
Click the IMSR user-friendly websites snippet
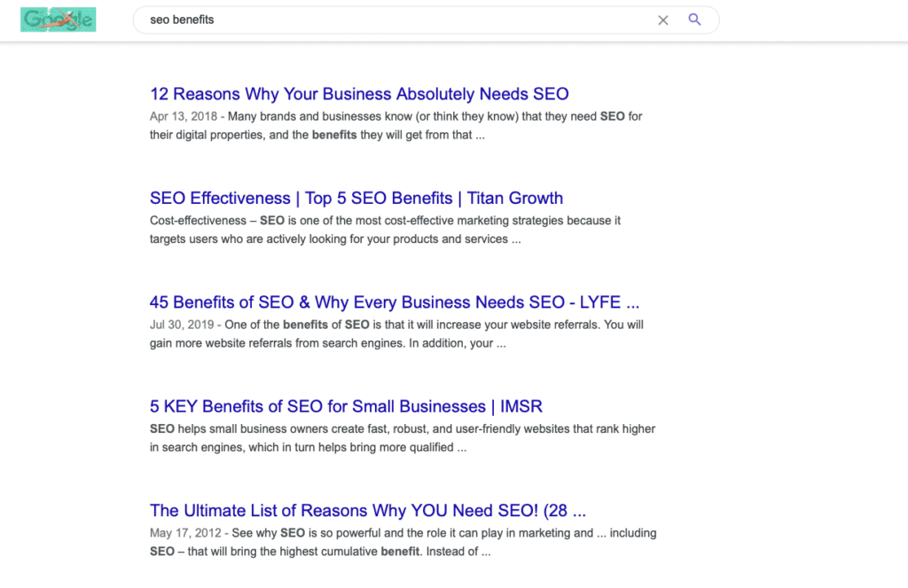(x=399, y=437)
